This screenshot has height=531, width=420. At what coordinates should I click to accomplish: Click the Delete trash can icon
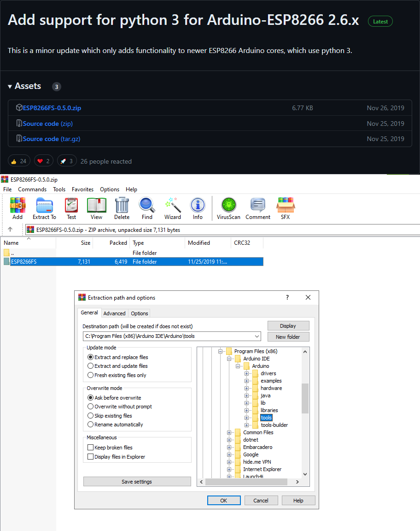click(122, 208)
